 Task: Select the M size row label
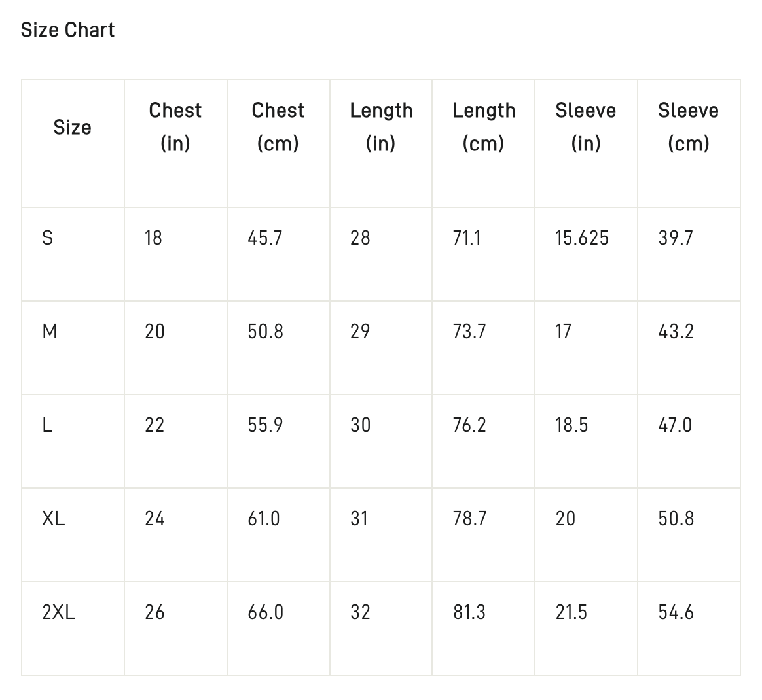pyautogui.click(x=50, y=332)
